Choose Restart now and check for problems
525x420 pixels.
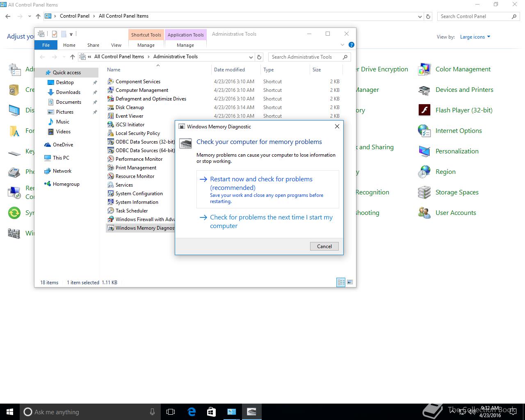(268, 189)
